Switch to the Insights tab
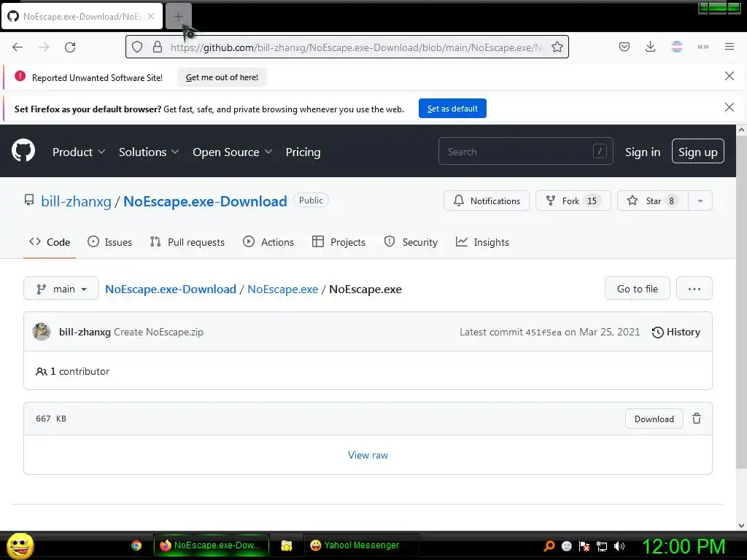 click(482, 242)
